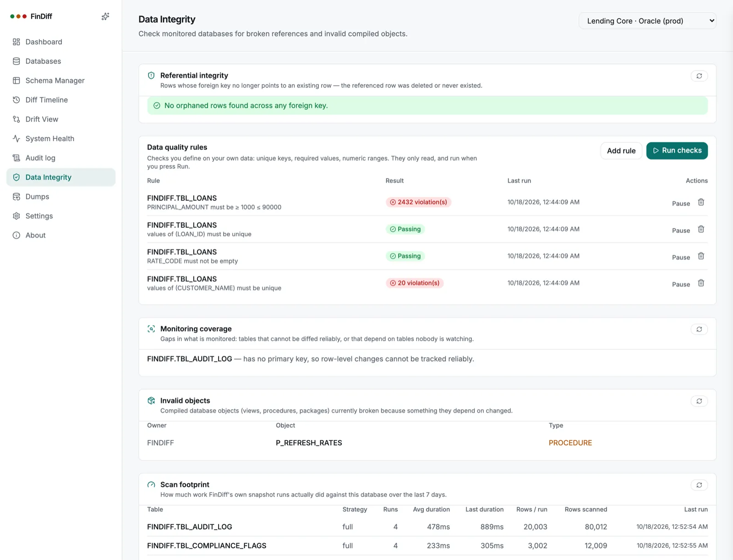Image resolution: width=733 pixels, height=560 pixels.
Task: Refresh the Referential integrity section
Action: (699, 76)
